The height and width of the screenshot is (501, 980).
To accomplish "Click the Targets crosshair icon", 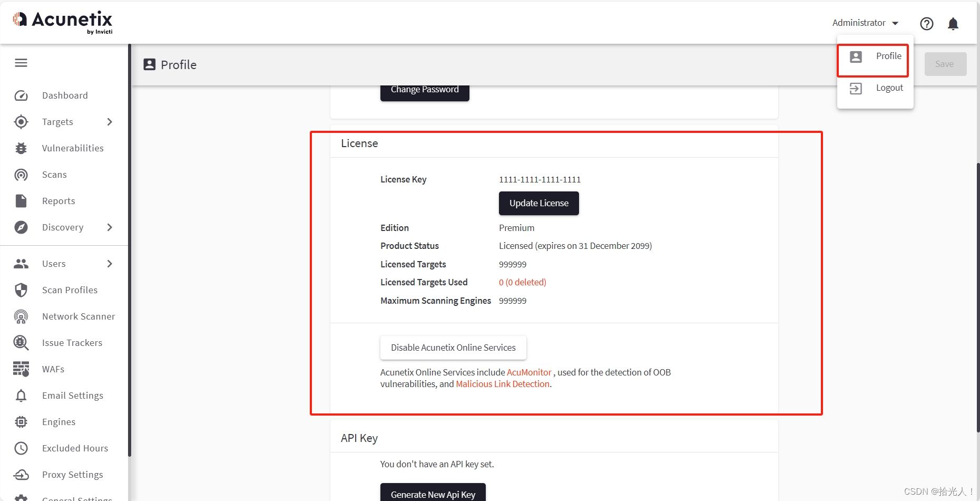I will pos(21,122).
